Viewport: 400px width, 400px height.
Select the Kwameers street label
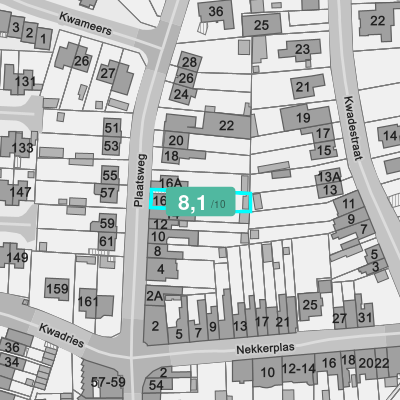(x=85, y=23)
